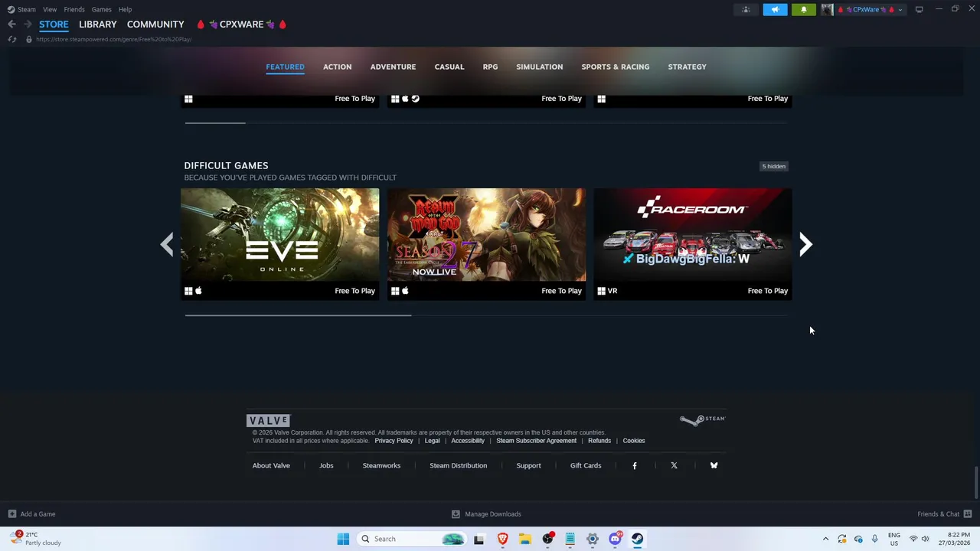Select the SIMULATION genre tab
The image size is (980, 551).
click(x=540, y=67)
